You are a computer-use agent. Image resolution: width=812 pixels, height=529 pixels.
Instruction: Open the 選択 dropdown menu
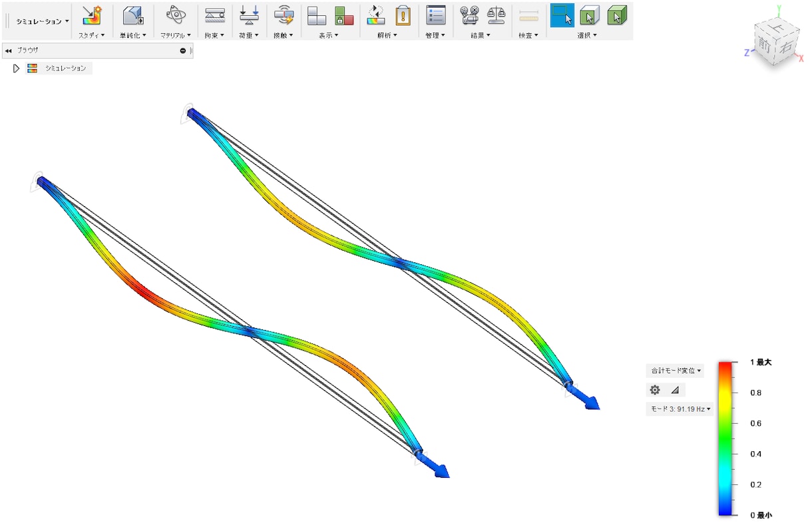(x=587, y=35)
